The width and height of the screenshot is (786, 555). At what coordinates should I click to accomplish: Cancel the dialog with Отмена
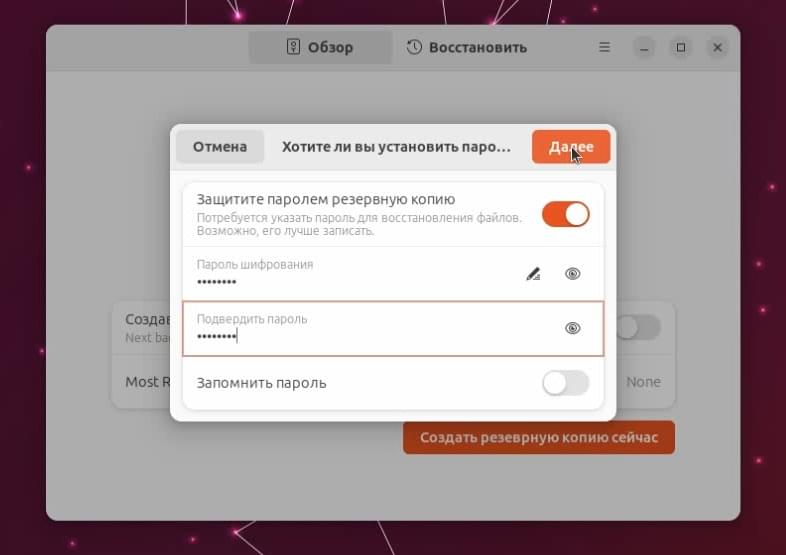pyautogui.click(x=220, y=147)
